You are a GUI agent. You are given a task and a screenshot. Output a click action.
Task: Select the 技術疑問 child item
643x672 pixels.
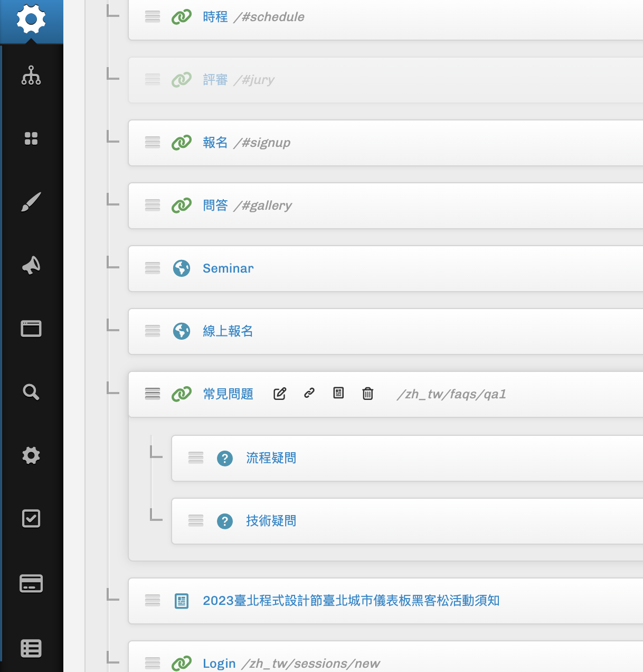(271, 521)
